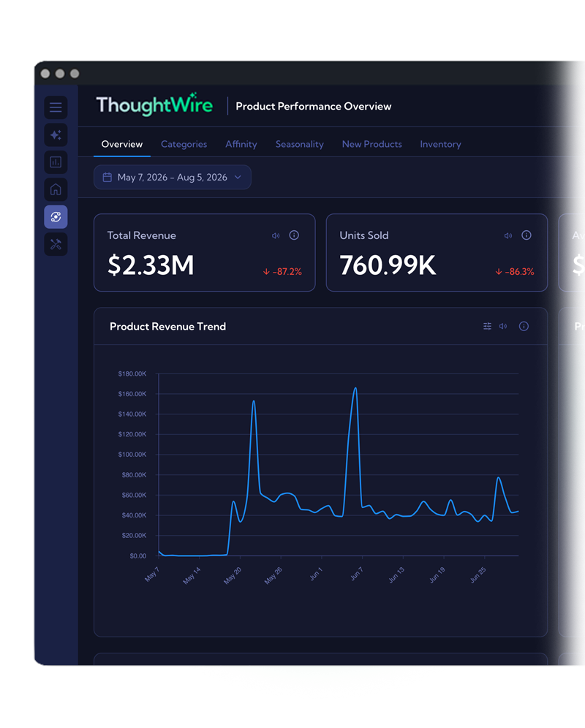Click the calendar icon in date picker

coord(107,178)
